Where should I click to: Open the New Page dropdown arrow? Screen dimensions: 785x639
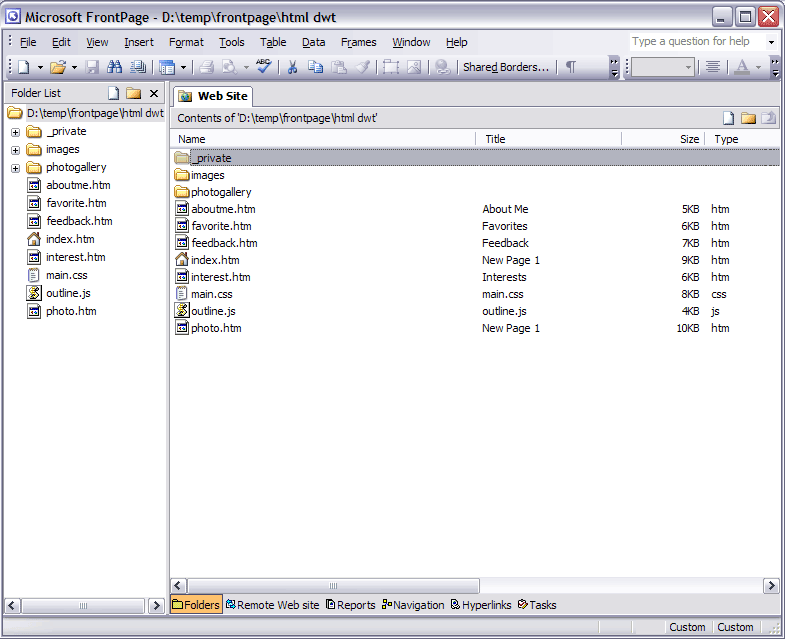pos(40,67)
